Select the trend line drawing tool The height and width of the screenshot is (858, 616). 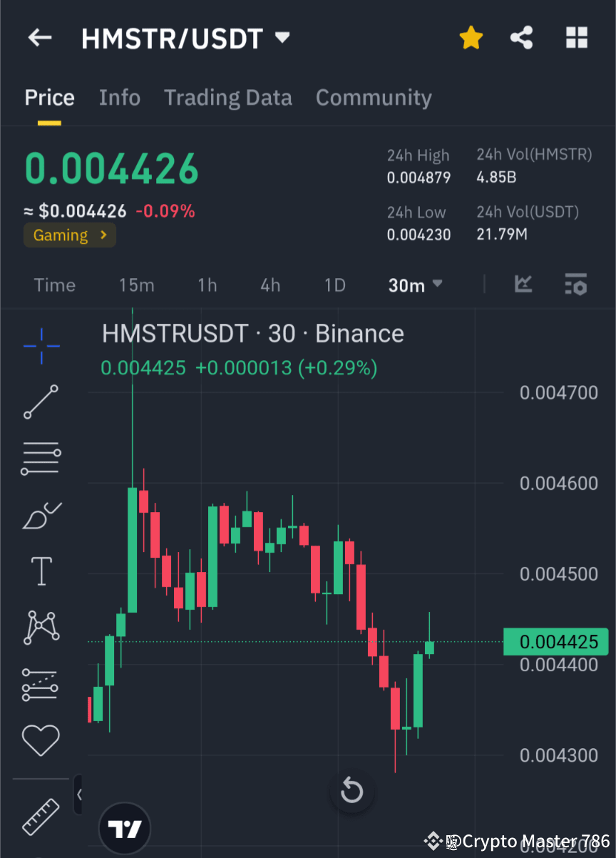click(x=41, y=402)
